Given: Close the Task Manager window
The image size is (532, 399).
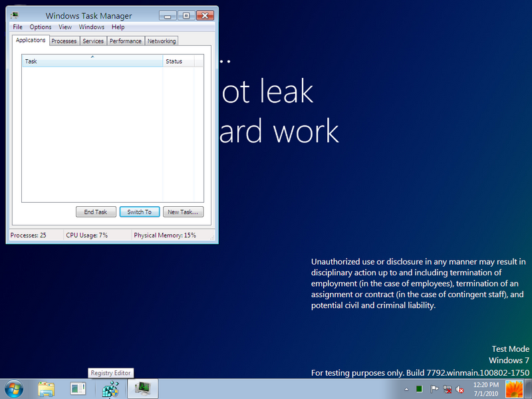Looking at the screenshot, I should pyautogui.click(x=205, y=15).
